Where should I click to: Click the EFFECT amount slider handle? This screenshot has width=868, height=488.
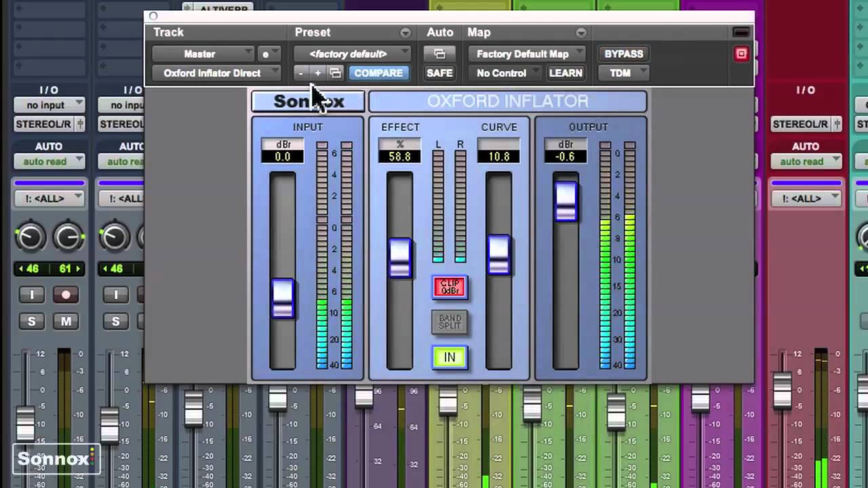(400, 258)
